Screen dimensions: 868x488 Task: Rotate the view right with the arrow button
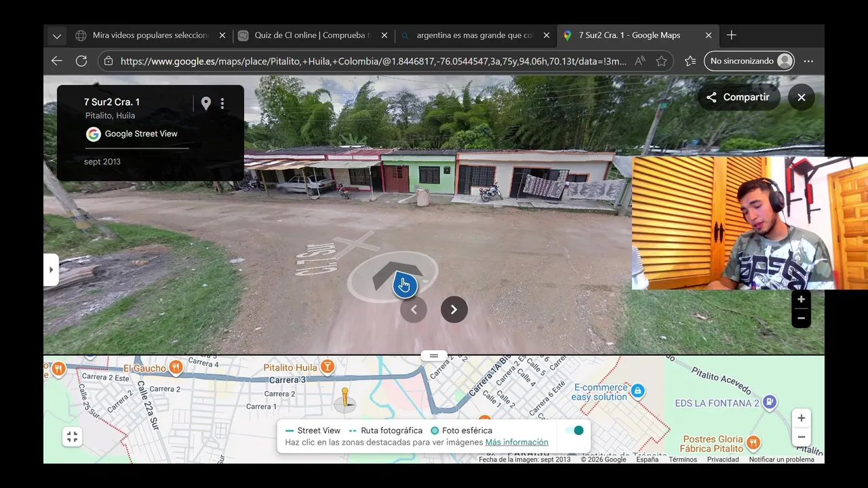pos(454,310)
